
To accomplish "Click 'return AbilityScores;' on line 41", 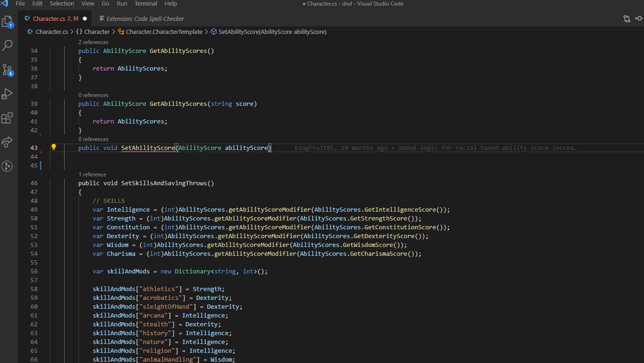I will 130,121.
